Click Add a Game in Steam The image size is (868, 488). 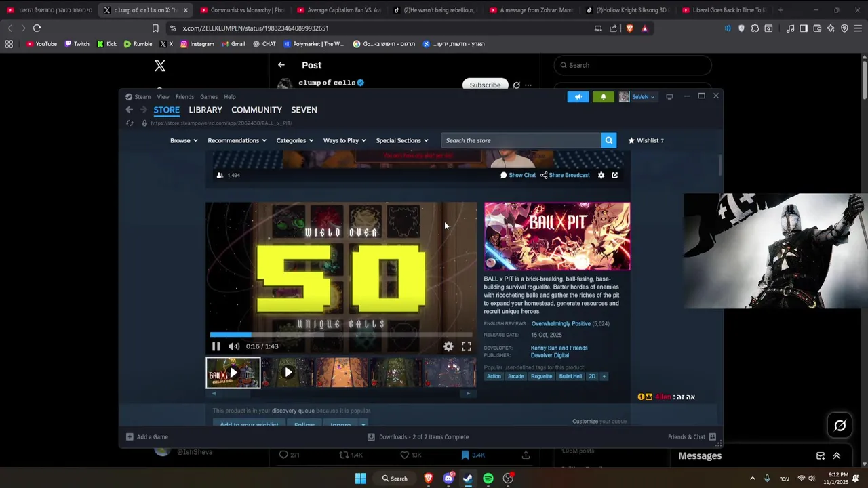pos(146,437)
